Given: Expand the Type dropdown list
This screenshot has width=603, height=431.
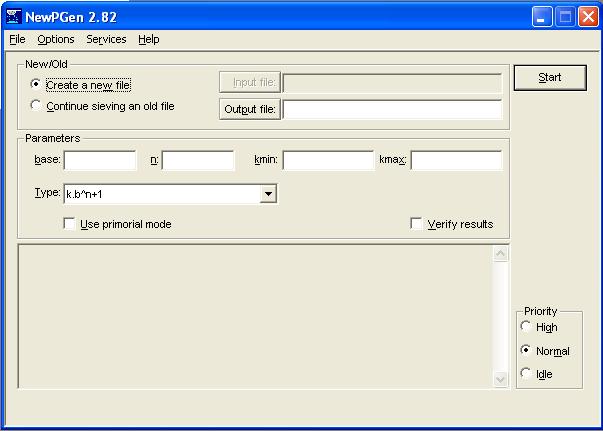Looking at the screenshot, I should [267, 194].
